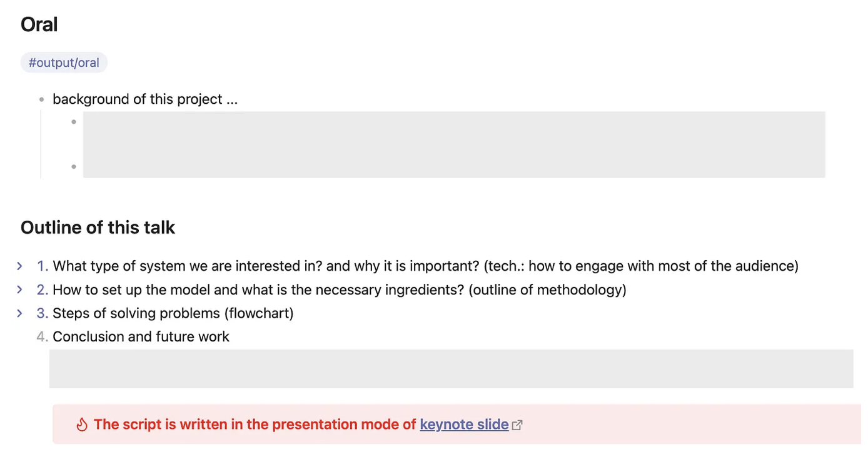Open the 'keynote slide' link
The height and width of the screenshot is (454, 868).
pos(463,425)
